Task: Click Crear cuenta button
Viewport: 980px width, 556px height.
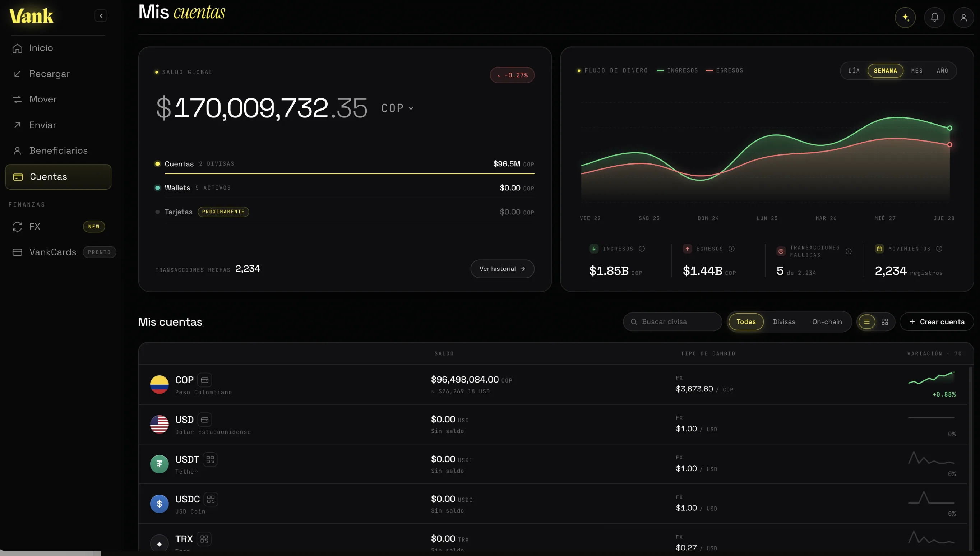Action: (937, 322)
